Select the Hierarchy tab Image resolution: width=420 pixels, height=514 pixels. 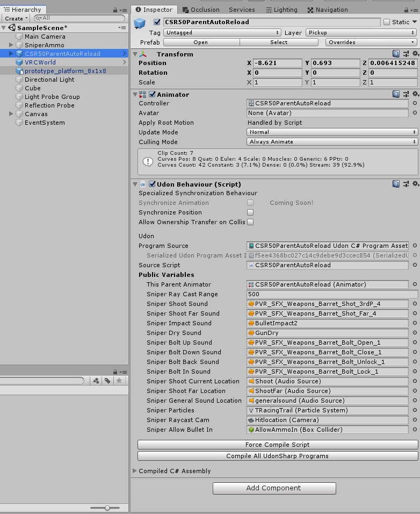pyautogui.click(x=23, y=10)
